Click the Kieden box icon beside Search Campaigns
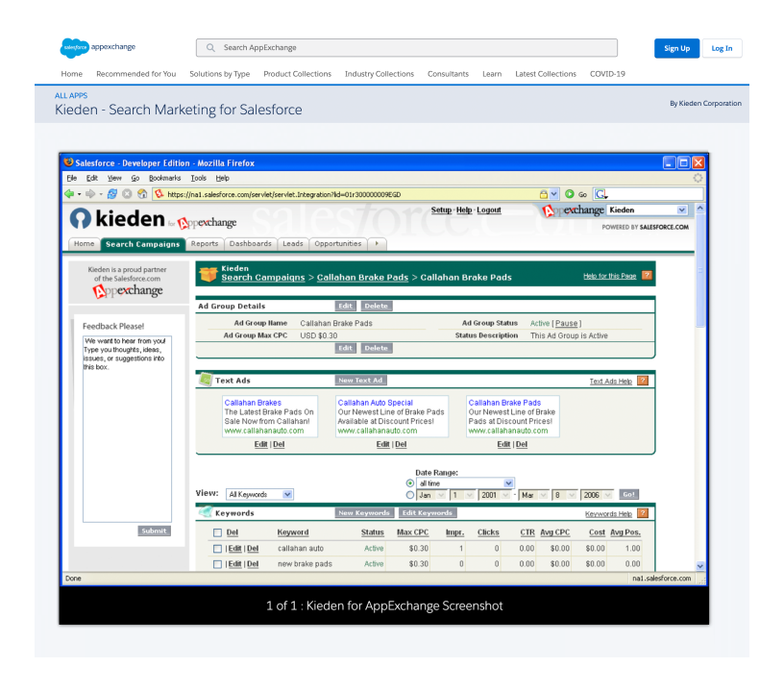 click(208, 274)
